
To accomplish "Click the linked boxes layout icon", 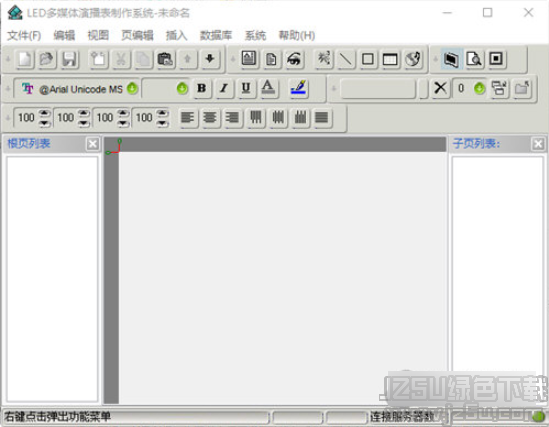I will click(x=499, y=88).
